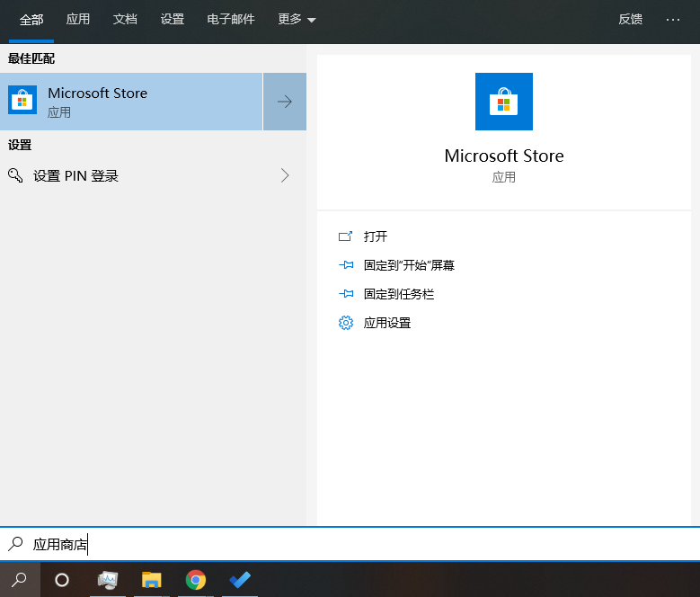
Task: Open Google Chrome from the taskbar
Action: [x=196, y=580]
